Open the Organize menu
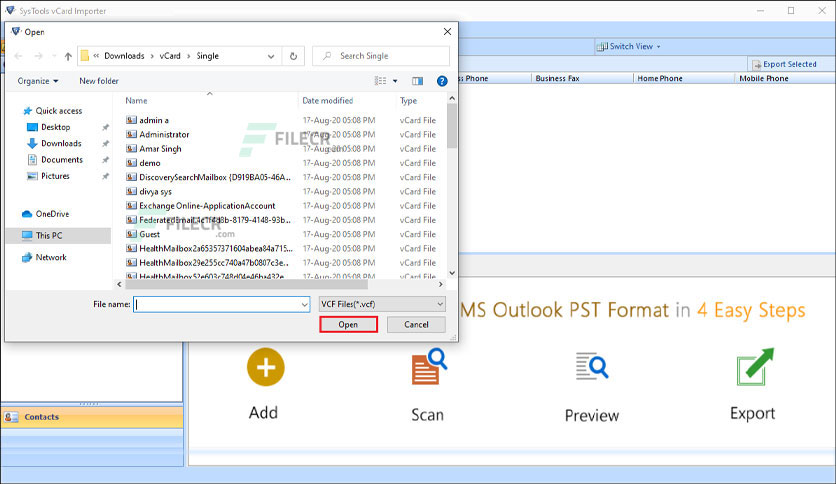 pos(38,81)
